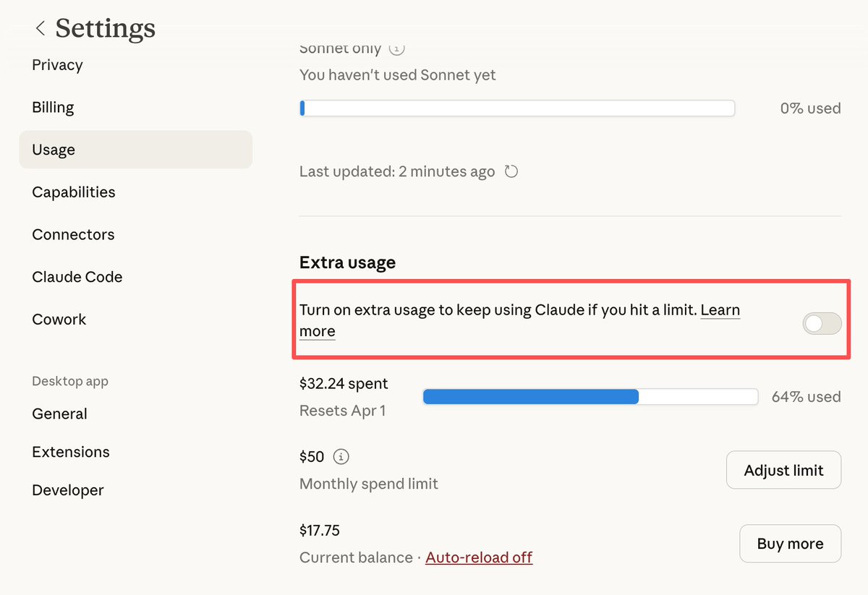
Task: Open the General desktop app settings
Action: pos(59,414)
